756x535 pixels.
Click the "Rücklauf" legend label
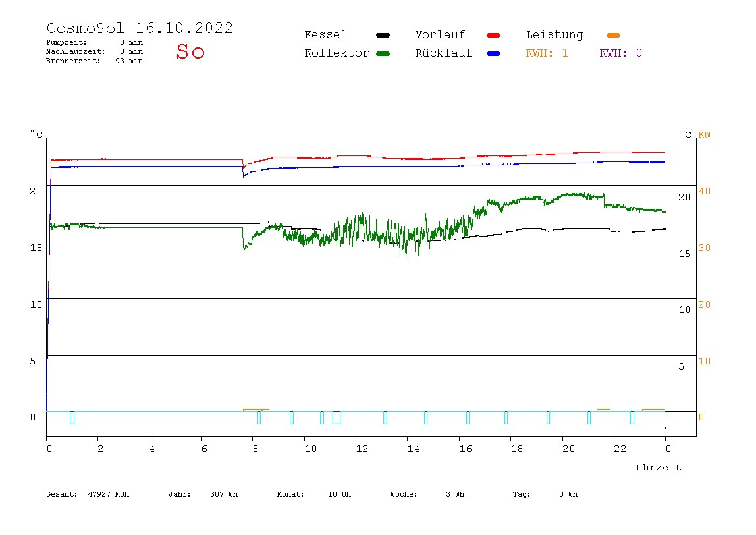[x=444, y=53]
